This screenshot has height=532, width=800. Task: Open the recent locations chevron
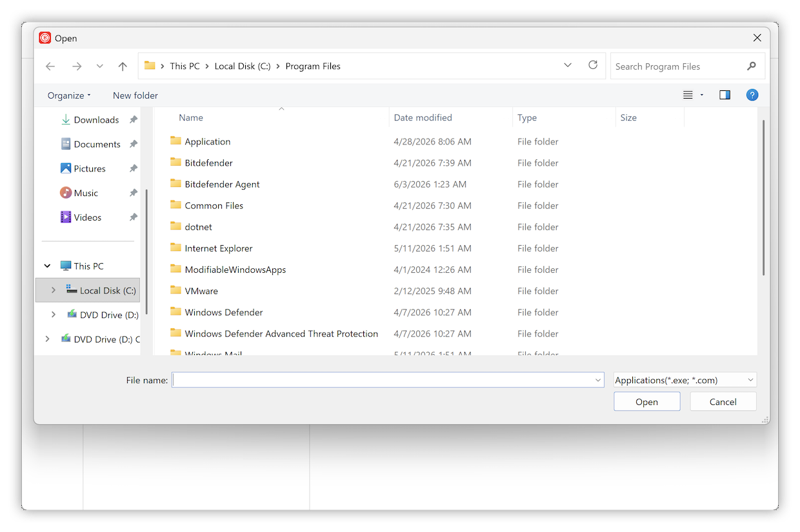[99, 66]
